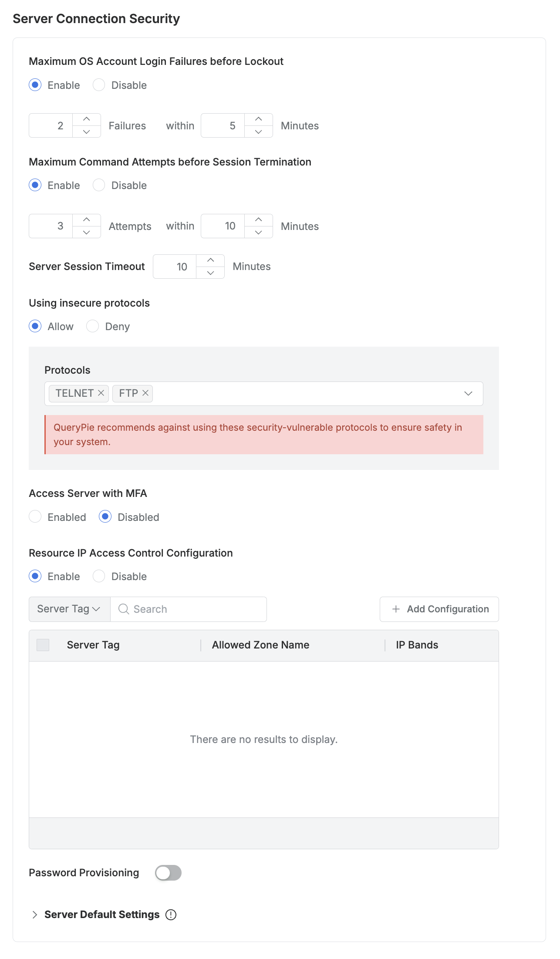560x959 pixels.
Task: Click the Server Tag column header
Action: click(93, 645)
